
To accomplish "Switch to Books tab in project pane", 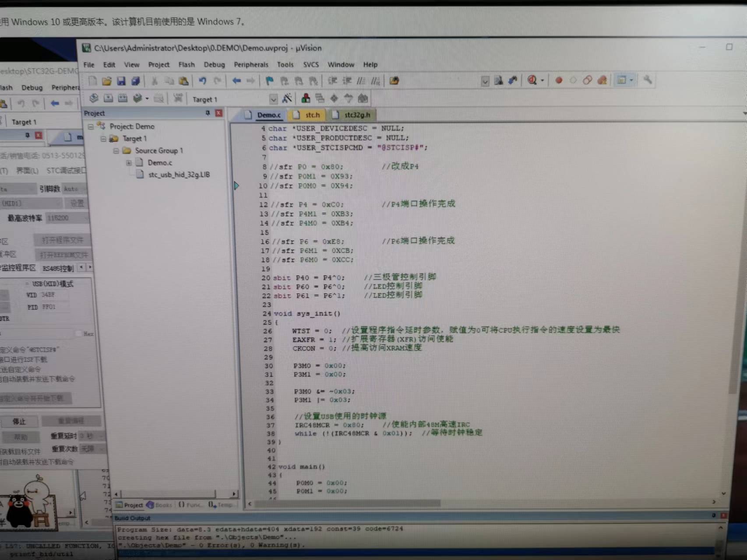I will point(159,505).
